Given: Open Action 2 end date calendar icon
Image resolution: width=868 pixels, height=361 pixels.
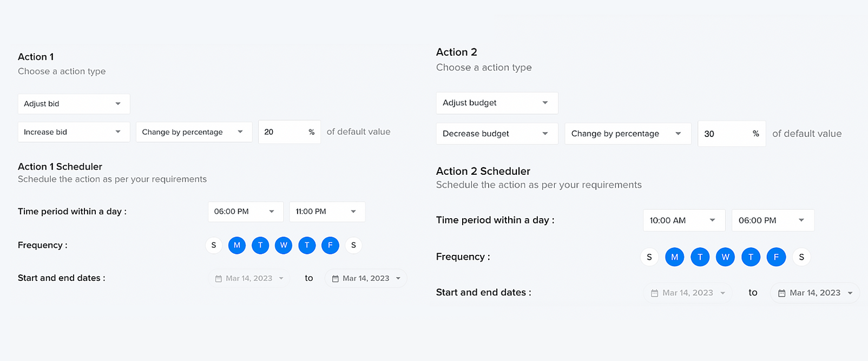Looking at the screenshot, I should click(781, 293).
